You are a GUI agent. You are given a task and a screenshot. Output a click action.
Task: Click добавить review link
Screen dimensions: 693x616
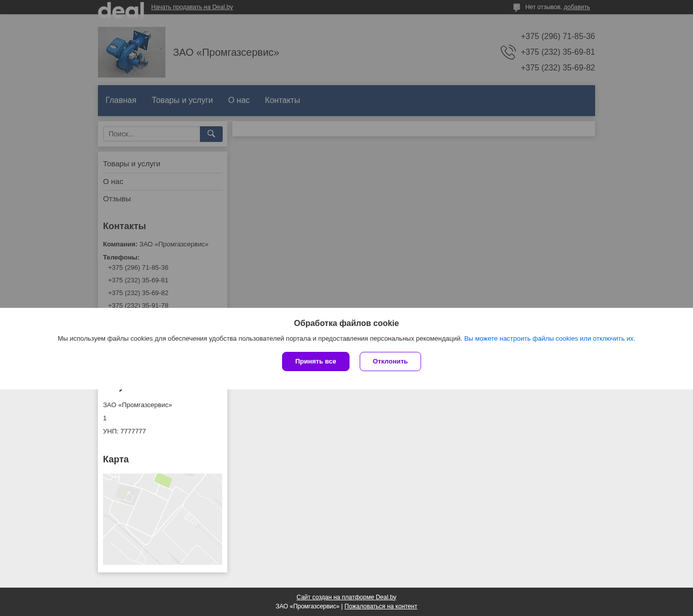click(577, 7)
